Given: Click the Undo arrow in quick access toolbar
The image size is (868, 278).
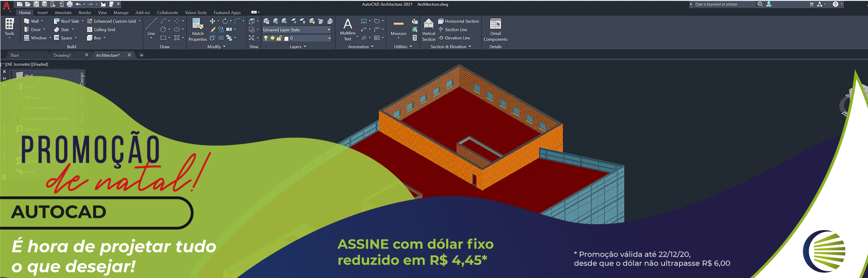Looking at the screenshot, I should (78, 4).
